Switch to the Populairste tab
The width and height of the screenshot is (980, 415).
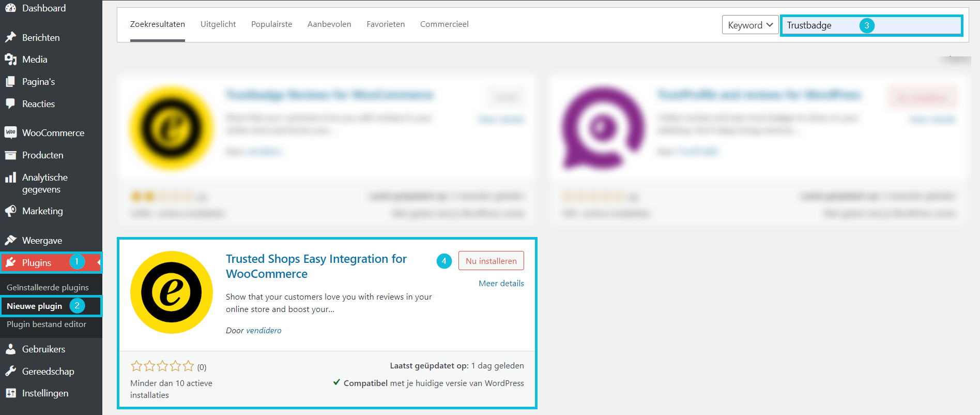point(271,24)
